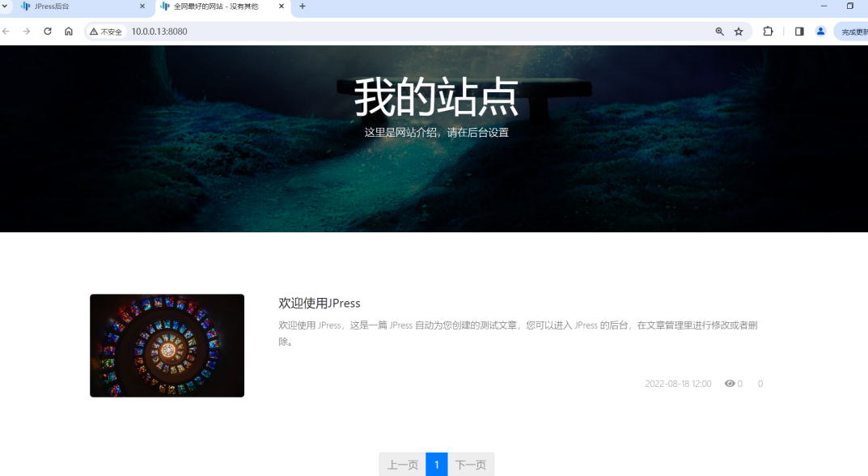
Task: Restore down the browser window
Action: click(x=850, y=6)
